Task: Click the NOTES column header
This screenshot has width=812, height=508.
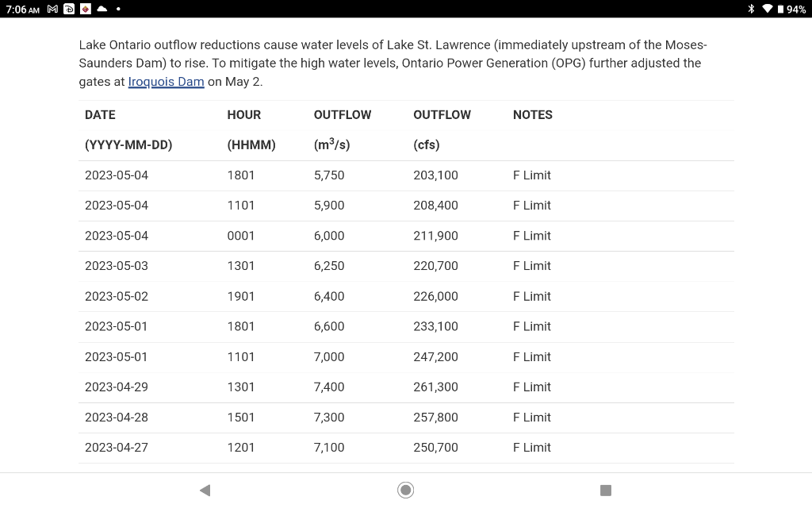Action: coord(532,114)
